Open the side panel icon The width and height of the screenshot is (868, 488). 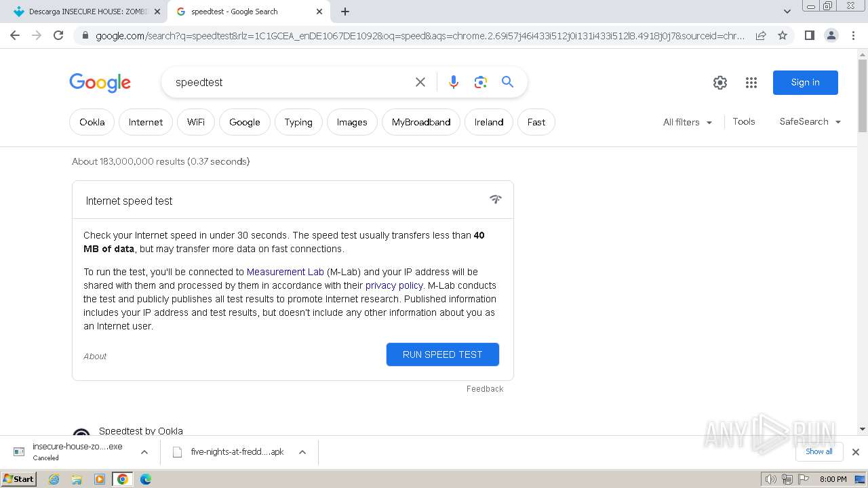pyautogui.click(x=809, y=35)
